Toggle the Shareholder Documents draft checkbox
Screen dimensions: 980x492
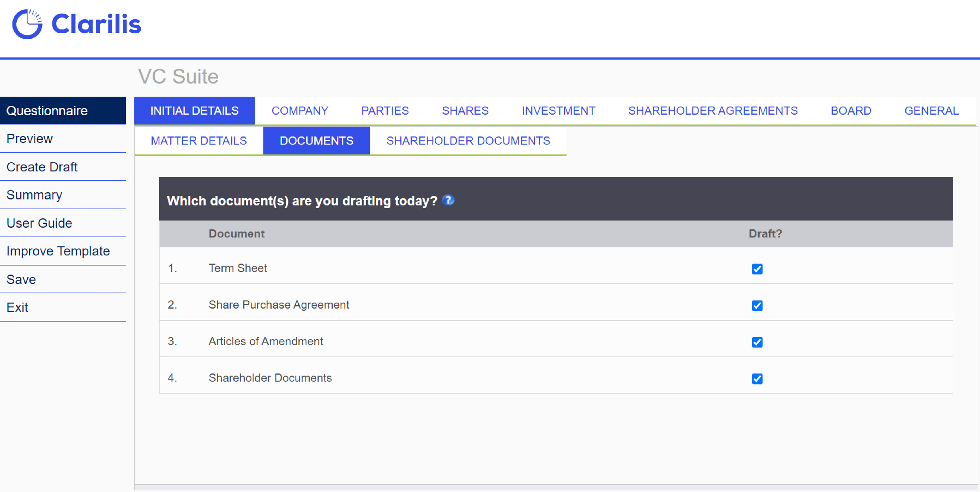[757, 379]
